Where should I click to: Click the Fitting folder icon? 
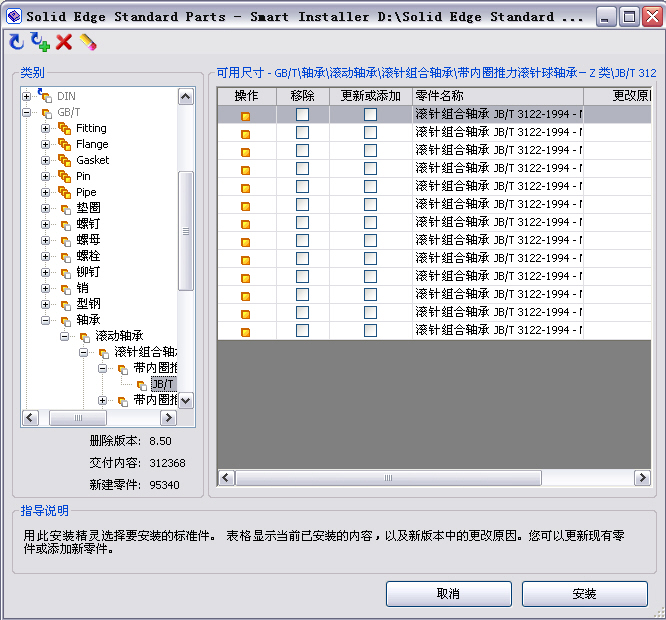point(65,128)
